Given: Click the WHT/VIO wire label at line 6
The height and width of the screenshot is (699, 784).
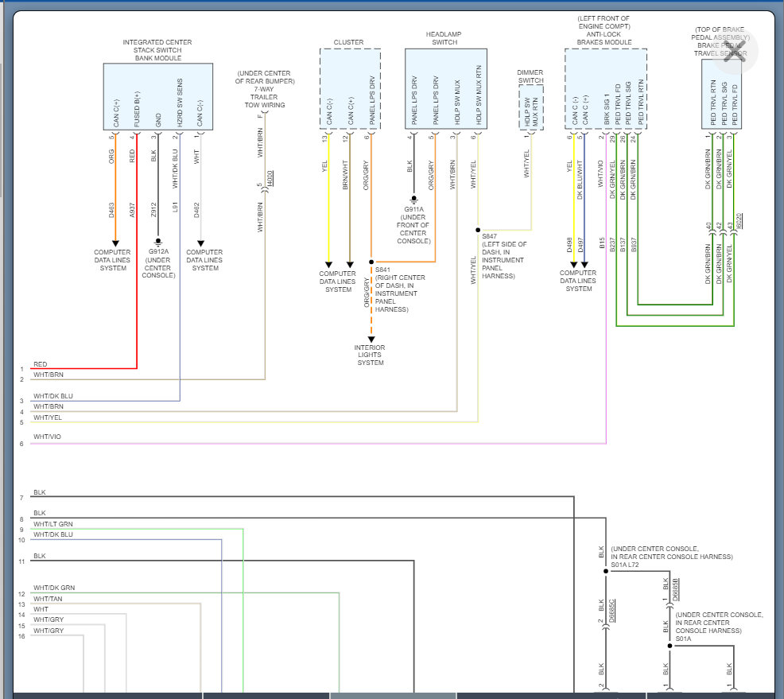Looking at the screenshot, I should [47, 437].
